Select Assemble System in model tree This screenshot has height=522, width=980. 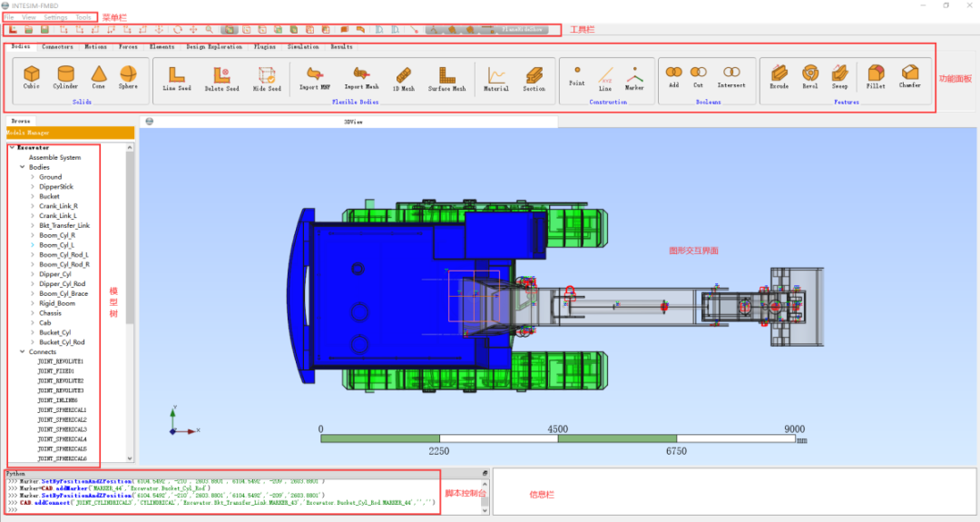coord(55,158)
